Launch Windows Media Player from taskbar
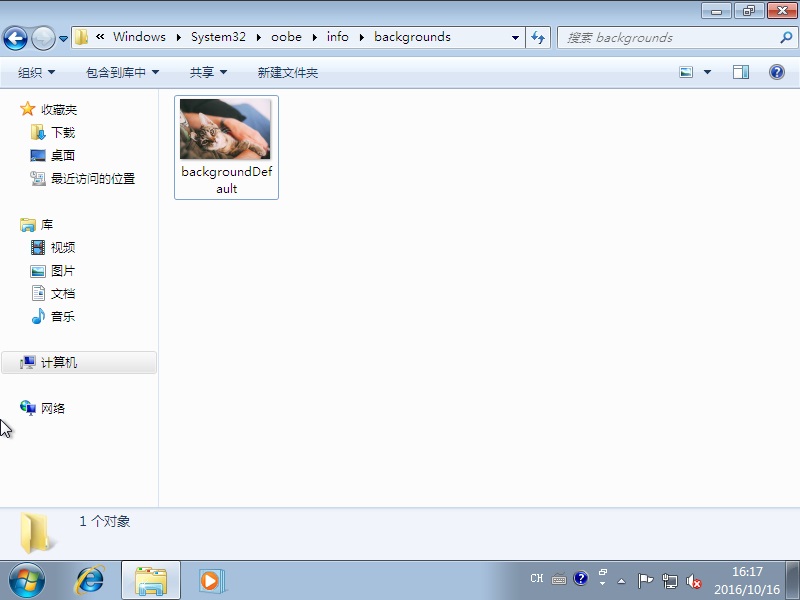 [x=211, y=581]
